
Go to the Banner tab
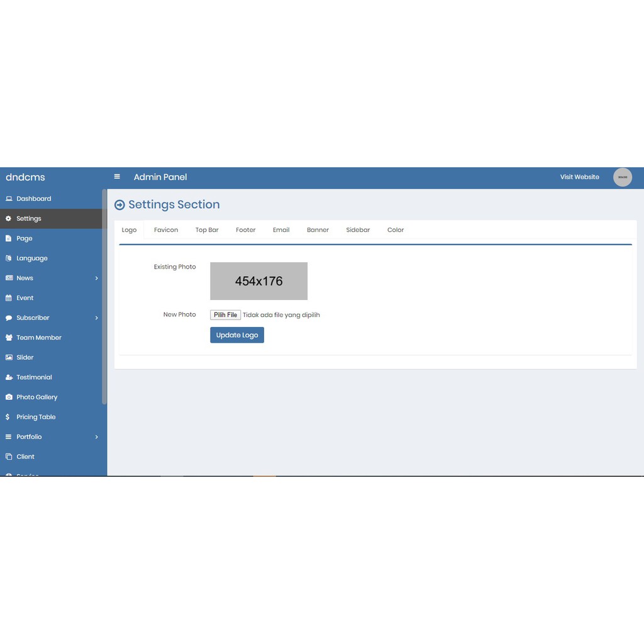pyautogui.click(x=318, y=230)
